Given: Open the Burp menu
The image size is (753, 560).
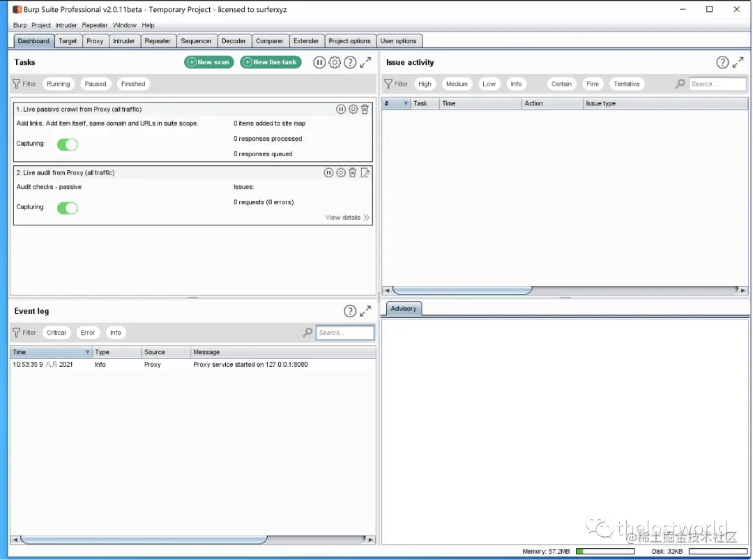Looking at the screenshot, I should 20,25.
